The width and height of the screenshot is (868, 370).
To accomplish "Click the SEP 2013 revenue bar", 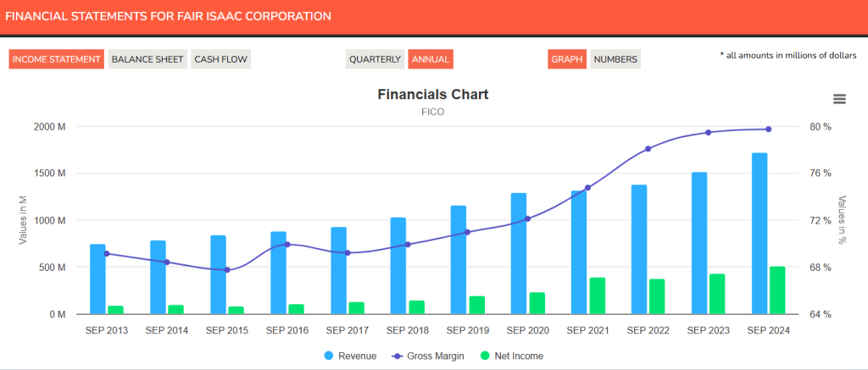I will [97, 279].
